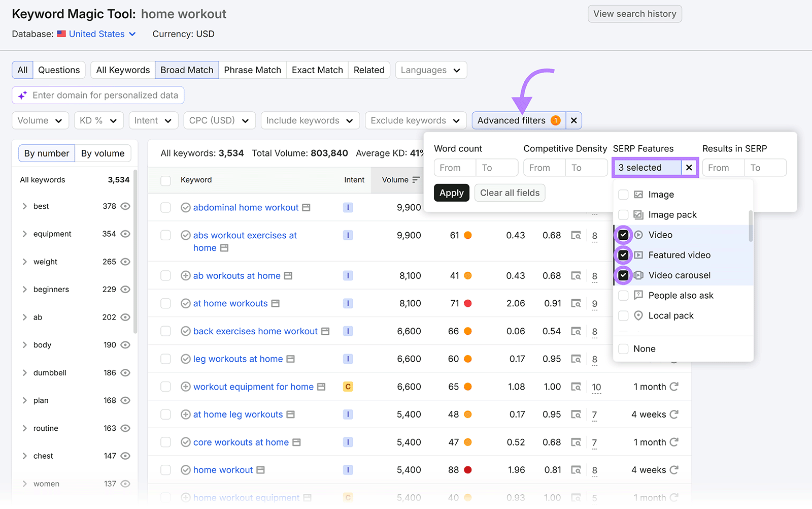Screen dimensions: 812x509
Task: Show the best keyword group via eye icon
Action: click(x=125, y=206)
